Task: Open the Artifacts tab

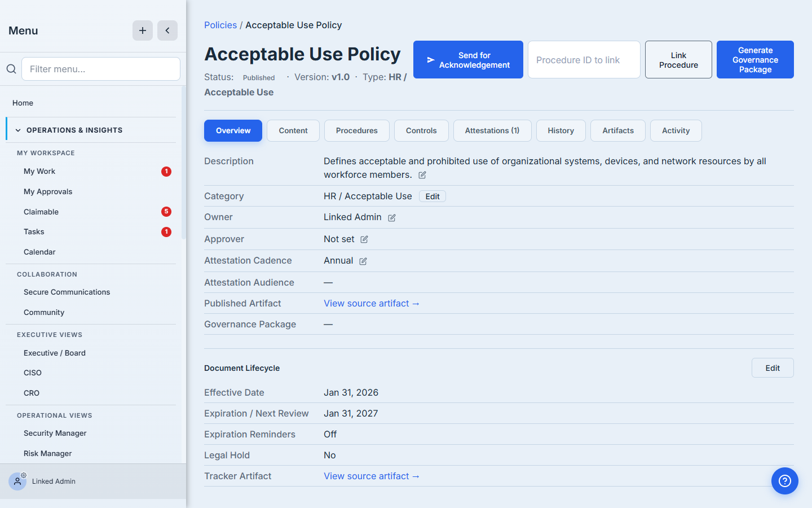Action: pos(618,130)
